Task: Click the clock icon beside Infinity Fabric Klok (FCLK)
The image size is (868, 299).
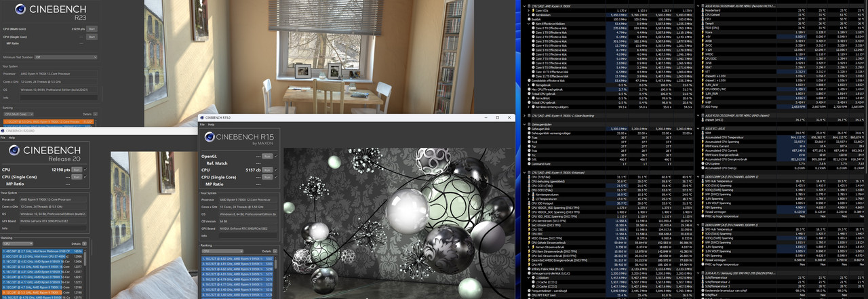Action: [x=529, y=268]
